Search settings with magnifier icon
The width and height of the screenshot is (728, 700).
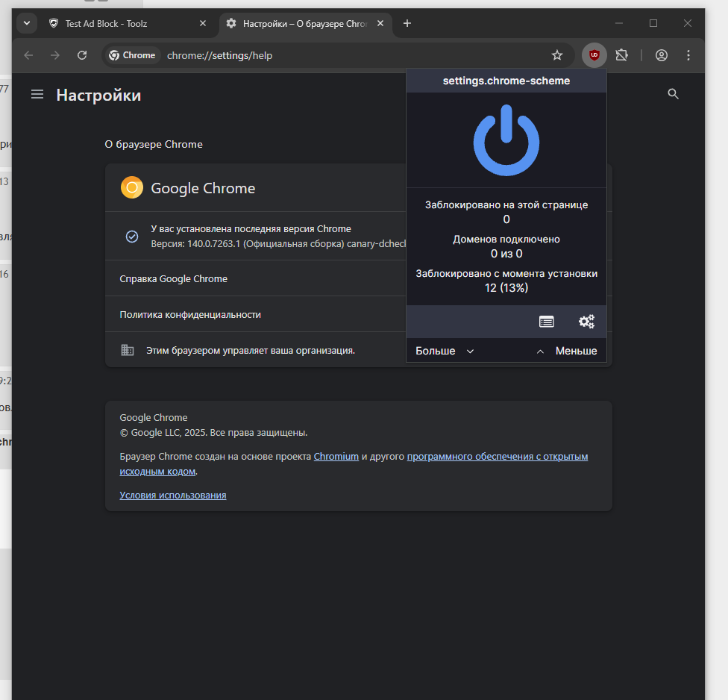point(674,94)
